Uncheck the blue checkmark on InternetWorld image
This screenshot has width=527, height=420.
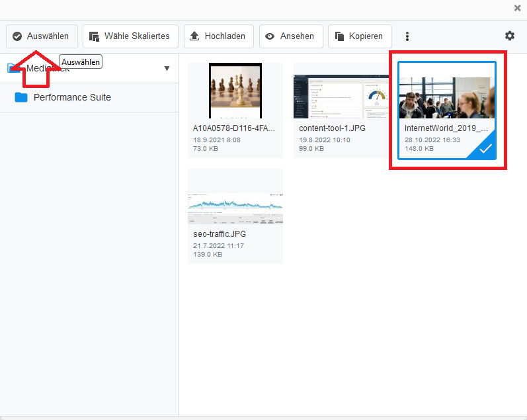(x=485, y=148)
